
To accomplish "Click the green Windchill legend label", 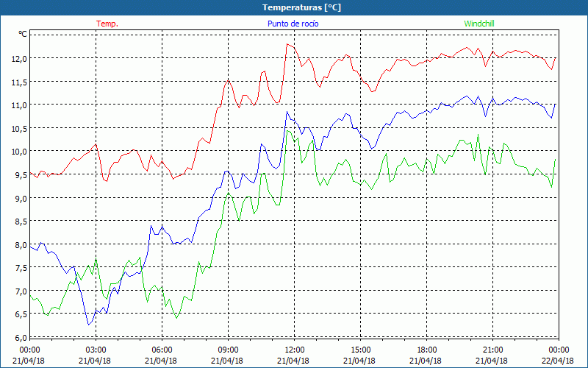I will 479,24.
